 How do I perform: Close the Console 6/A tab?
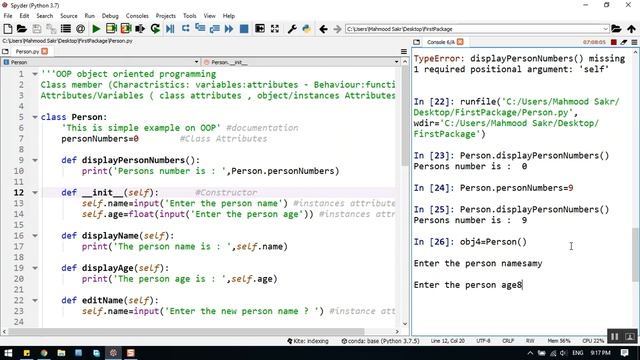tap(460, 42)
